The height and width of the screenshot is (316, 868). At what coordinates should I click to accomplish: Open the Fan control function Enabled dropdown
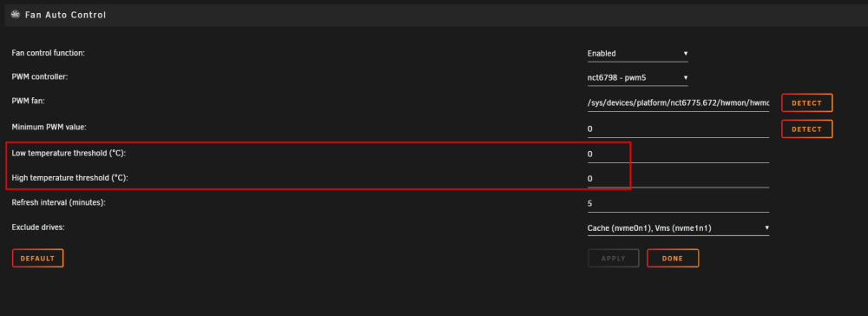[638, 54]
